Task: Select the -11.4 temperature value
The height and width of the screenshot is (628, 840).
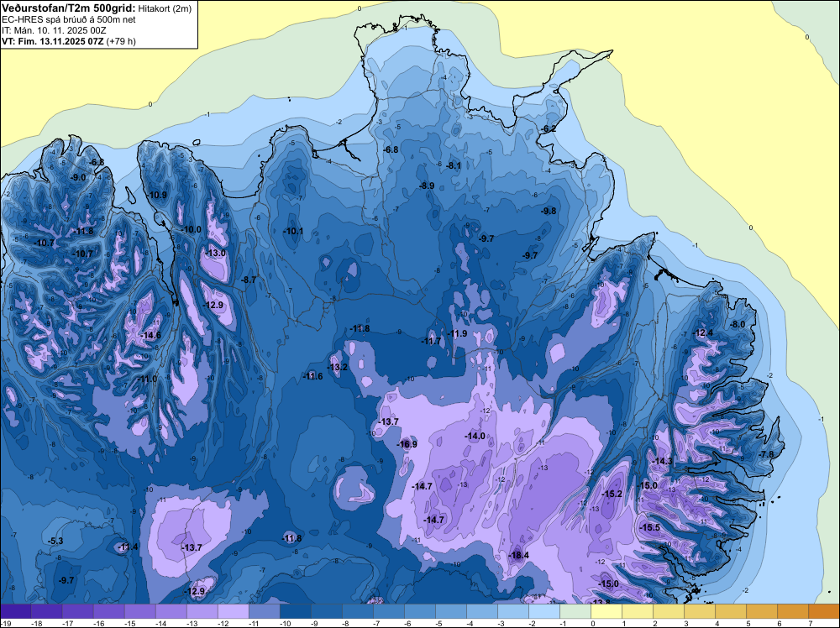Action: pos(128,547)
